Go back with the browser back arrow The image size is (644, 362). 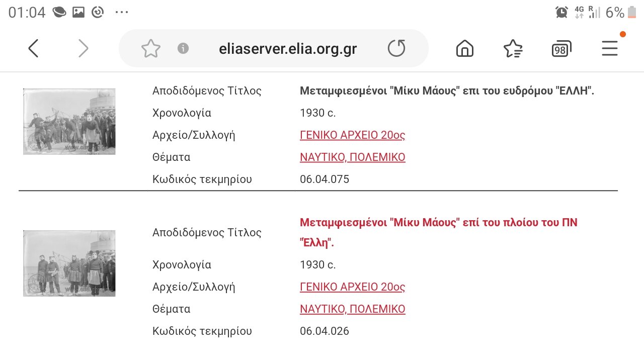click(x=33, y=49)
